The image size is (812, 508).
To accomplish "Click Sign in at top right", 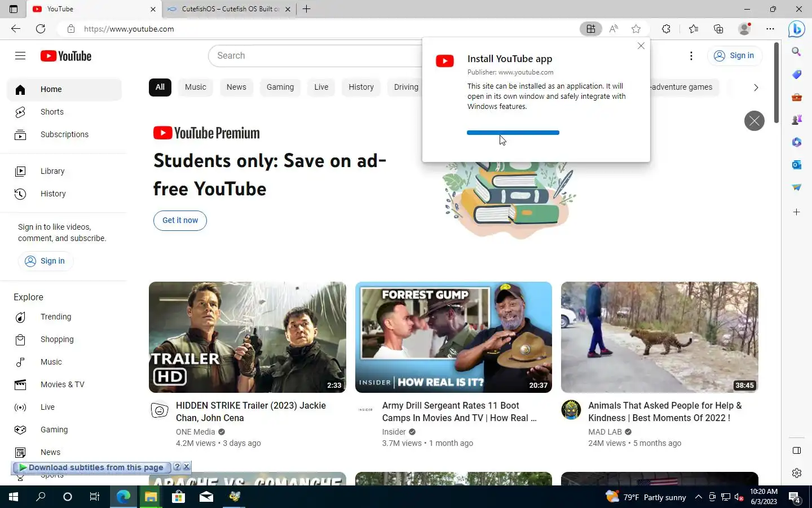I will pyautogui.click(x=735, y=55).
